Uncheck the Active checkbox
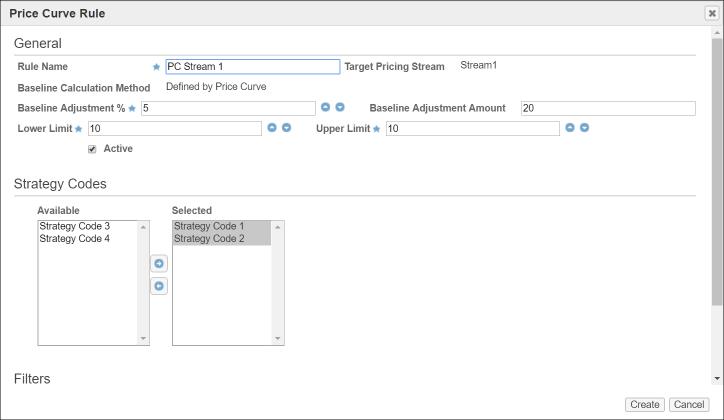Viewport: 724px width, 420px height. [93, 149]
